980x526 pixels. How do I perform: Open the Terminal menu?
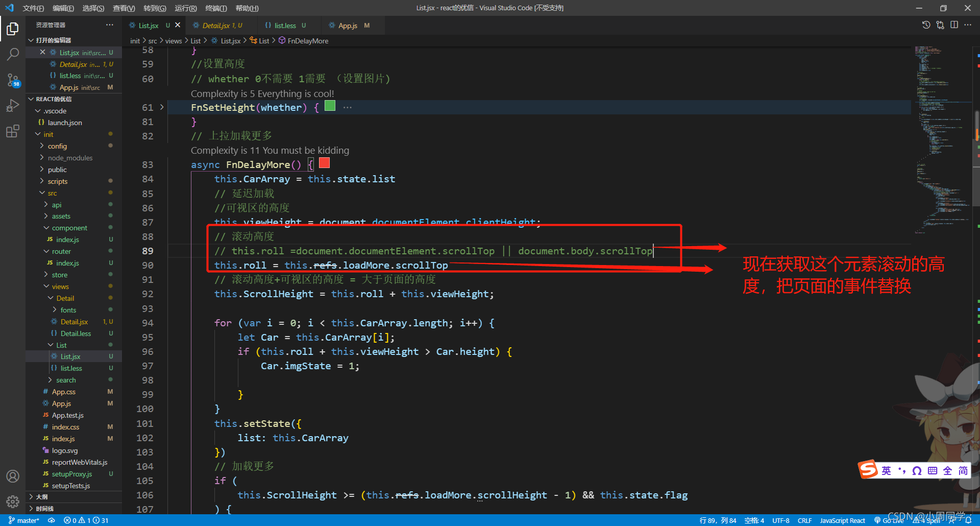(216, 8)
